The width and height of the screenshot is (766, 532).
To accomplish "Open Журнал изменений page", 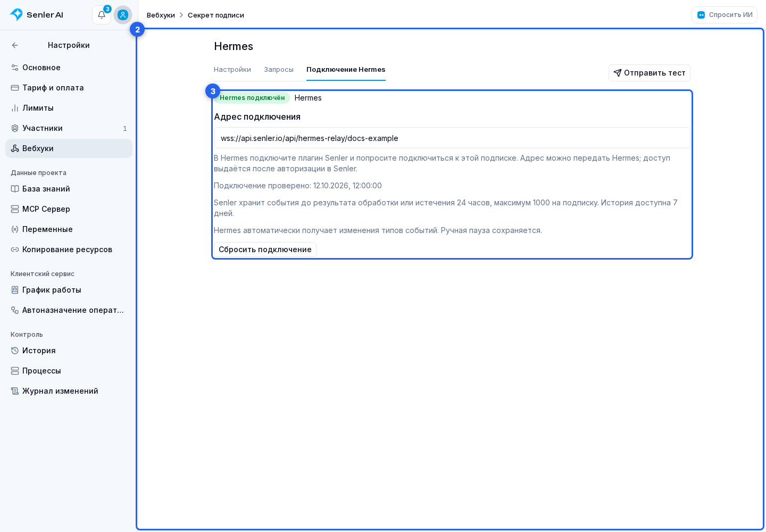I will pos(69,391).
